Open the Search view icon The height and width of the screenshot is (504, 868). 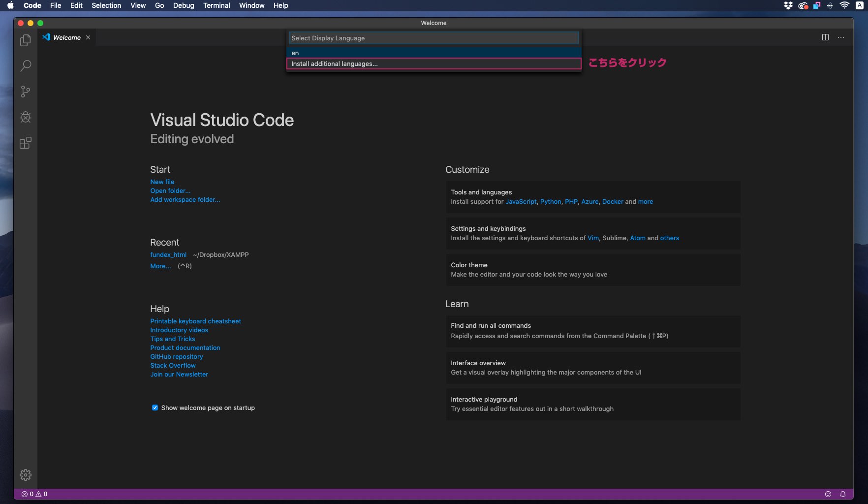pyautogui.click(x=26, y=65)
